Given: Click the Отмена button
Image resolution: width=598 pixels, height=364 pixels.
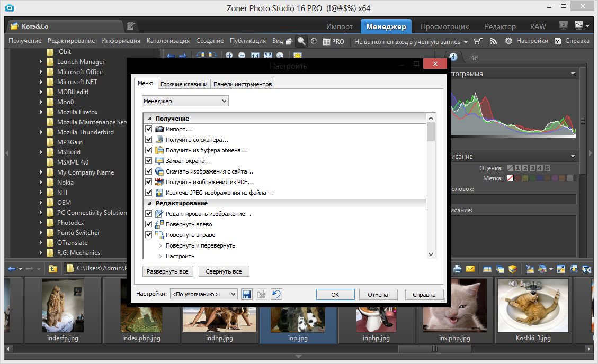Looking at the screenshot, I should coord(378,294).
